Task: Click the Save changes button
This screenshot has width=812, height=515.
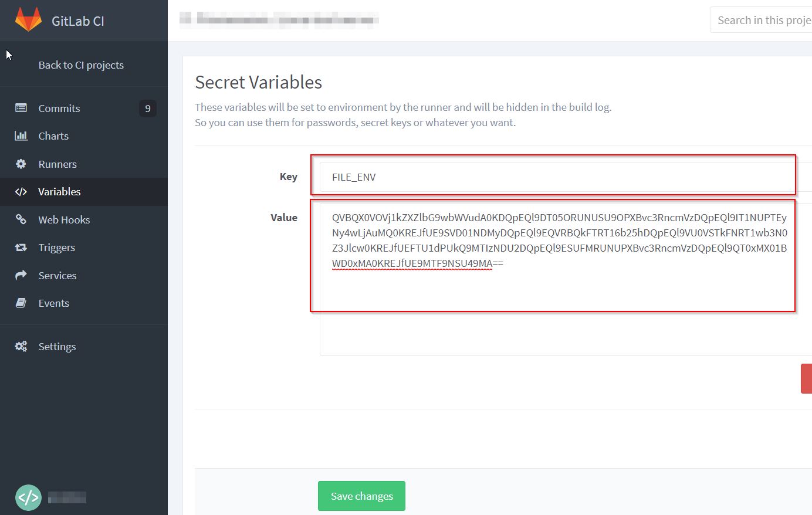Action: pyautogui.click(x=361, y=496)
